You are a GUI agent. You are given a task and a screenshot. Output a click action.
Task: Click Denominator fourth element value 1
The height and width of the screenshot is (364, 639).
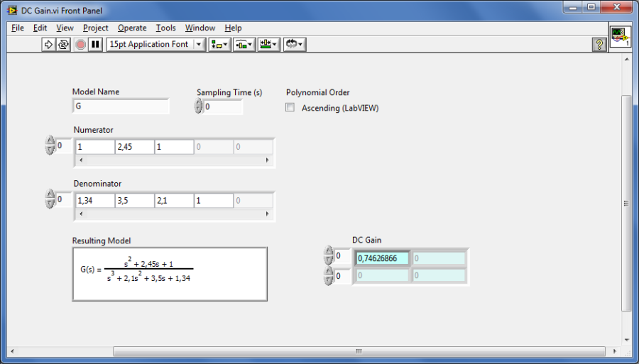214,201
